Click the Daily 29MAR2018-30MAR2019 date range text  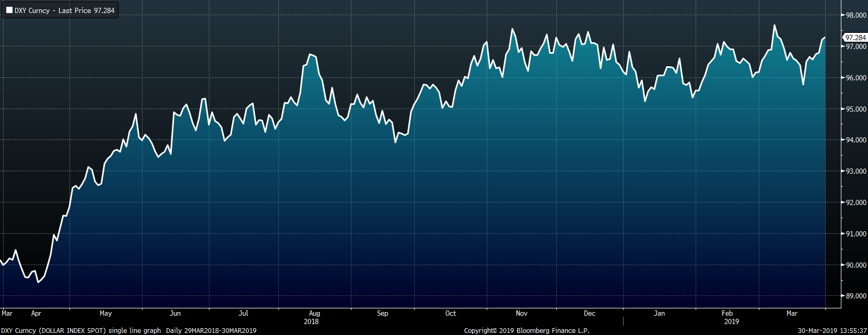(211, 331)
